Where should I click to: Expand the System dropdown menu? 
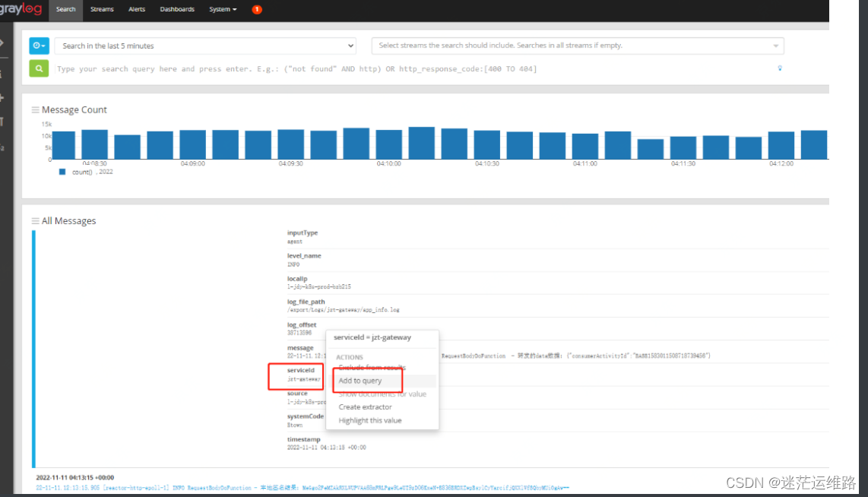pos(223,9)
